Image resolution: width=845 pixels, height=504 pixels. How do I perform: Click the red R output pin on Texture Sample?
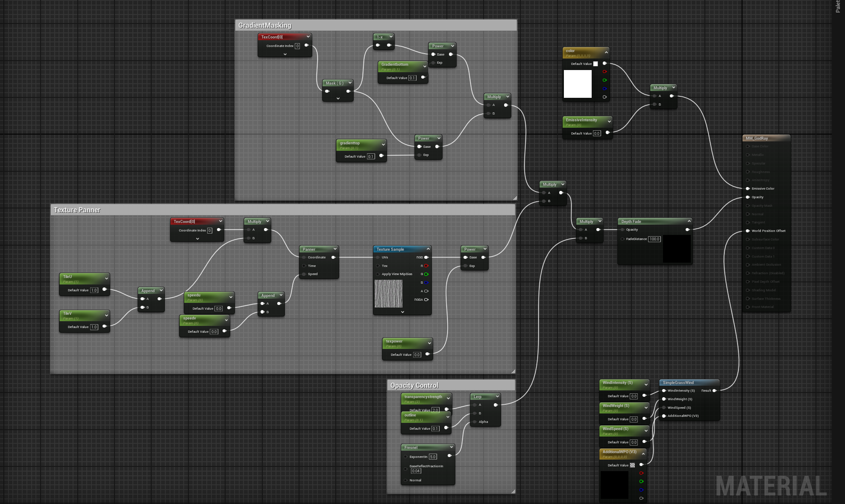[426, 266]
